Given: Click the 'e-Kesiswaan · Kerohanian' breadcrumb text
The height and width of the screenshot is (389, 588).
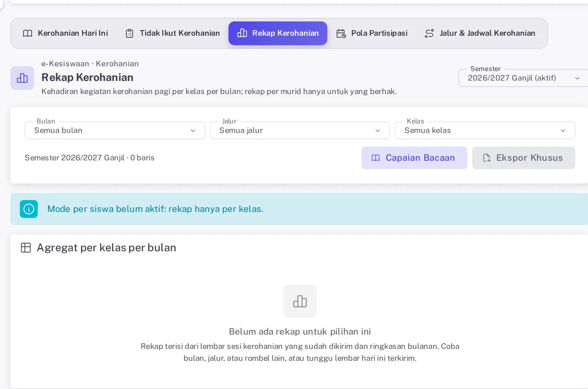Looking at the screenshot, I should coord(90,64).
